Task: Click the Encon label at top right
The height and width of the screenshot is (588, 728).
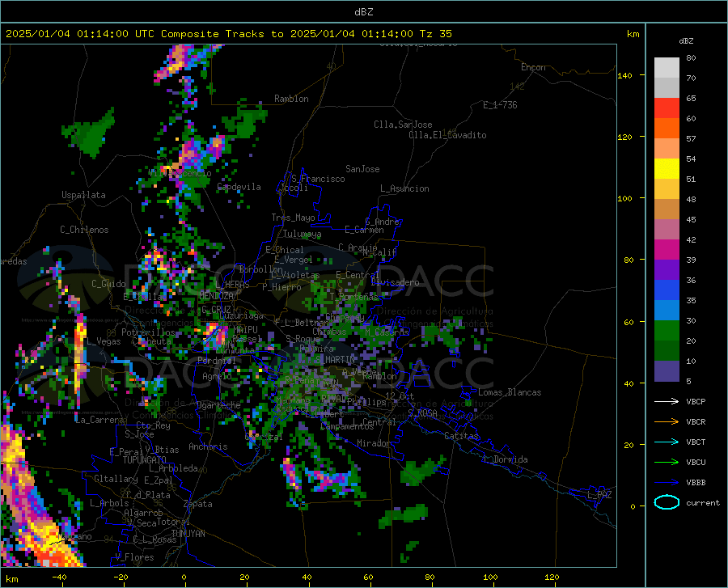Action: tap(533, 67)
